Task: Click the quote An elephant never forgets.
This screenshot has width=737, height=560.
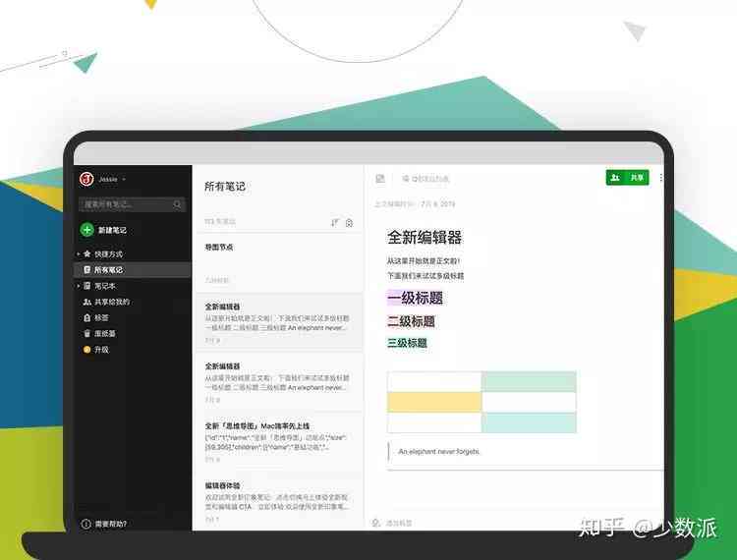Action: 439,452
